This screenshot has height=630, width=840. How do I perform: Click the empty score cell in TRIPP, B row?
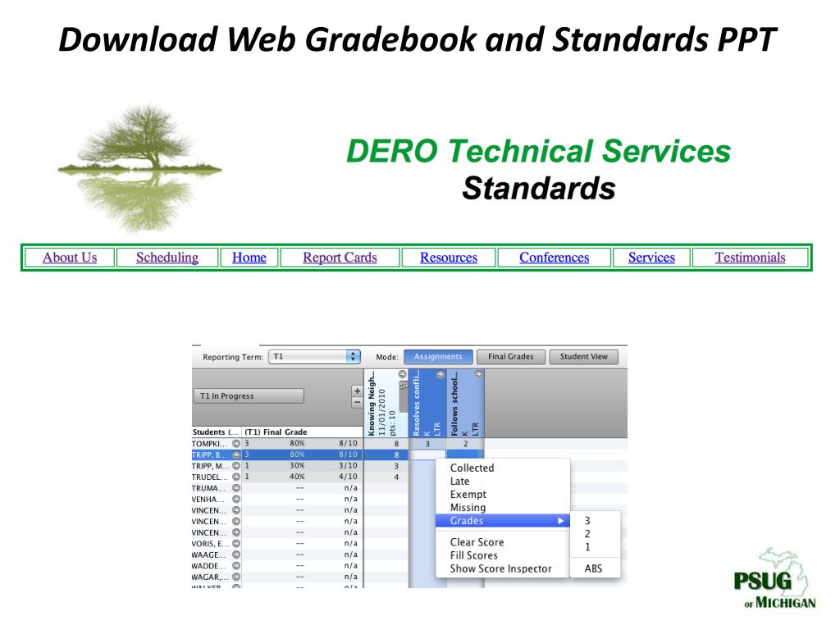[x=427, y=454]
